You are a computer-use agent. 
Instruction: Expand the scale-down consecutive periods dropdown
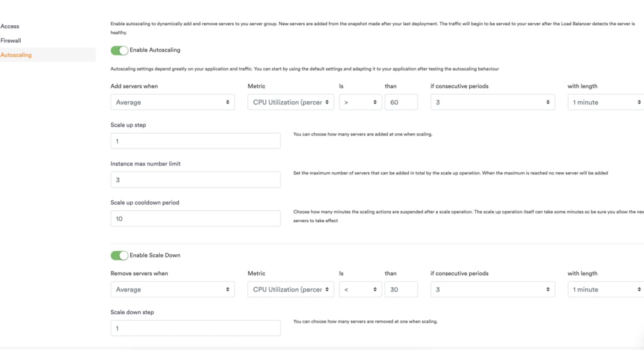click(x=492, y=290)
